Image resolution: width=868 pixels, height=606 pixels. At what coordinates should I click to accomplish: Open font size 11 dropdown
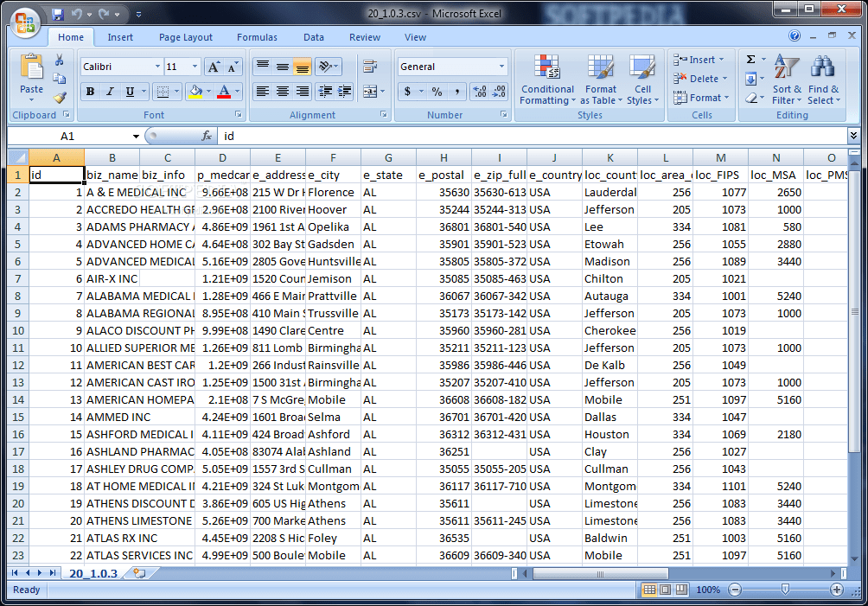click(195, 67)
